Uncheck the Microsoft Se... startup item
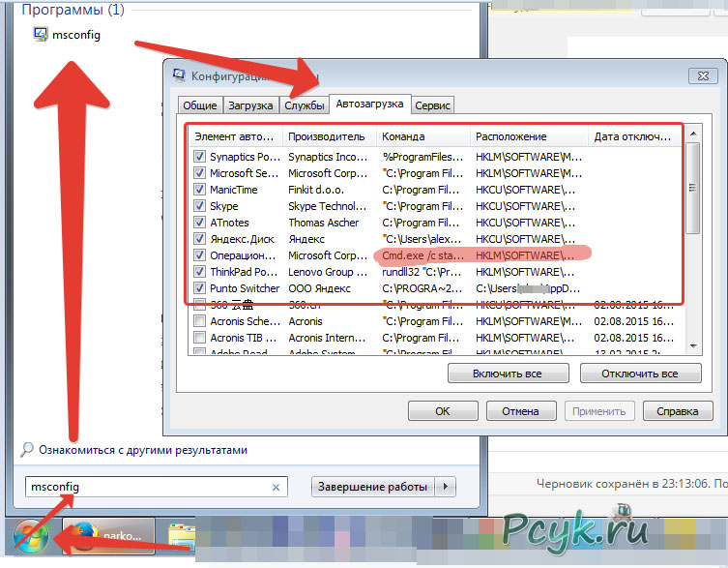This screenshot has width=728, height=568. pos(199,173)
